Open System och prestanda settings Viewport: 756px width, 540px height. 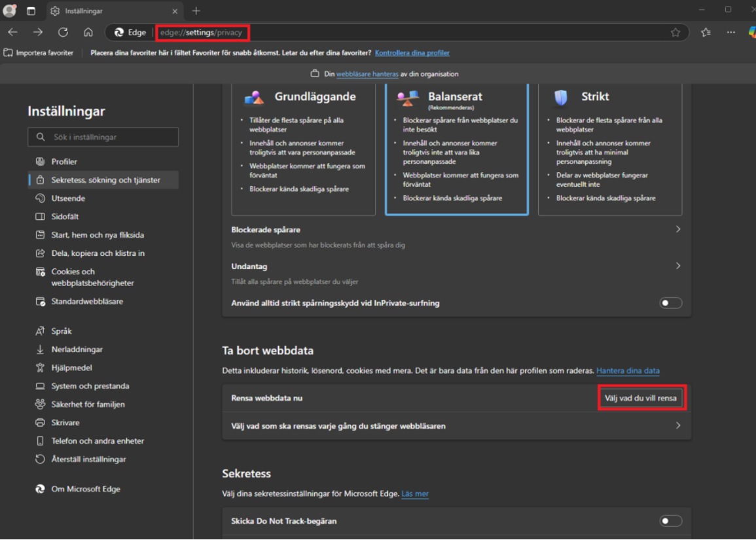[103, 386]
